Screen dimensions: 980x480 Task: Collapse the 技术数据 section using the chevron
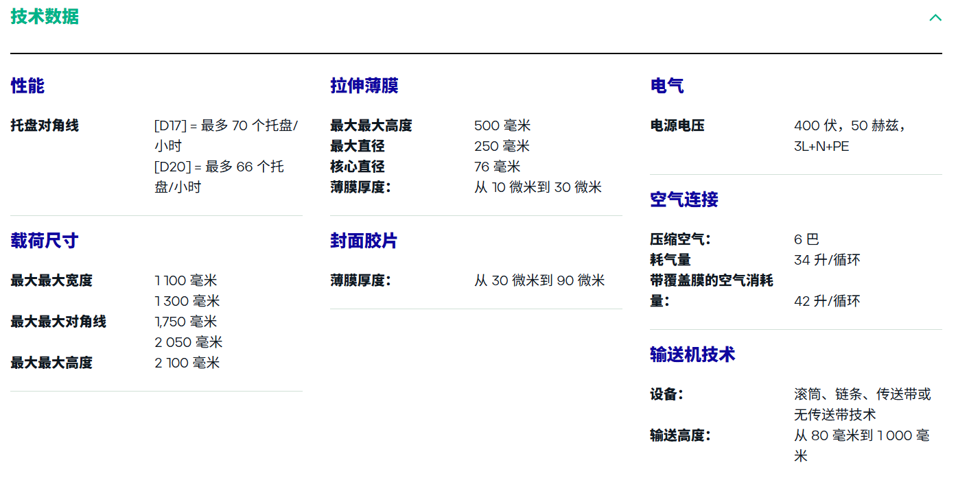tap(935, 18)
